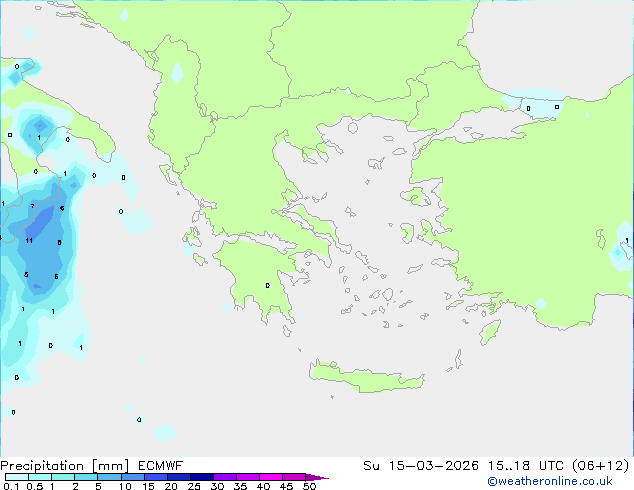The height and width of the screenshot is (490, 634).
Task: Click the legend label '15'
Action: pos(148,486)
